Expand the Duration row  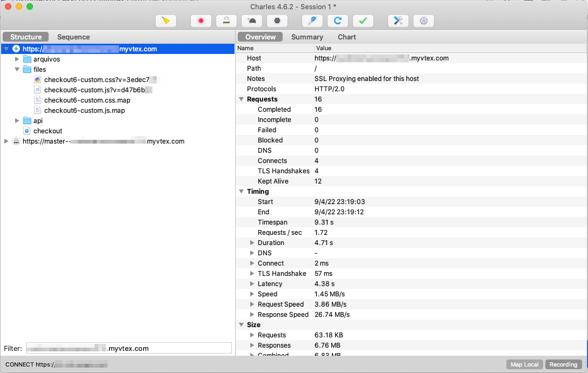[252, 243]
